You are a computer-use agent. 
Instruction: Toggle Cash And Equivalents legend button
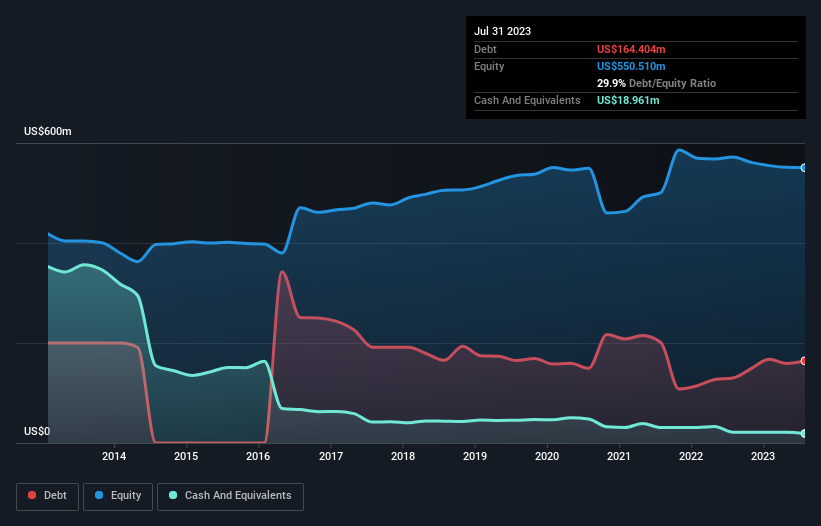(x=230, y=496)
